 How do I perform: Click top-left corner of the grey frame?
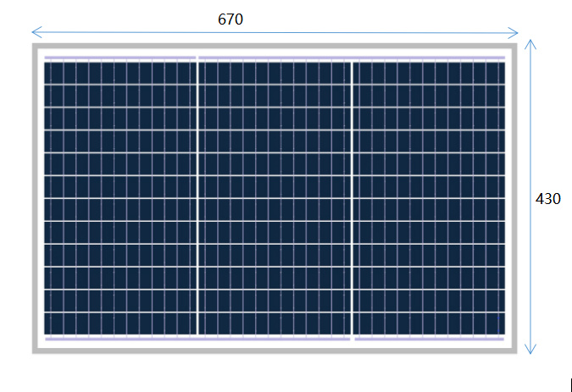click(x=36, y=47)
